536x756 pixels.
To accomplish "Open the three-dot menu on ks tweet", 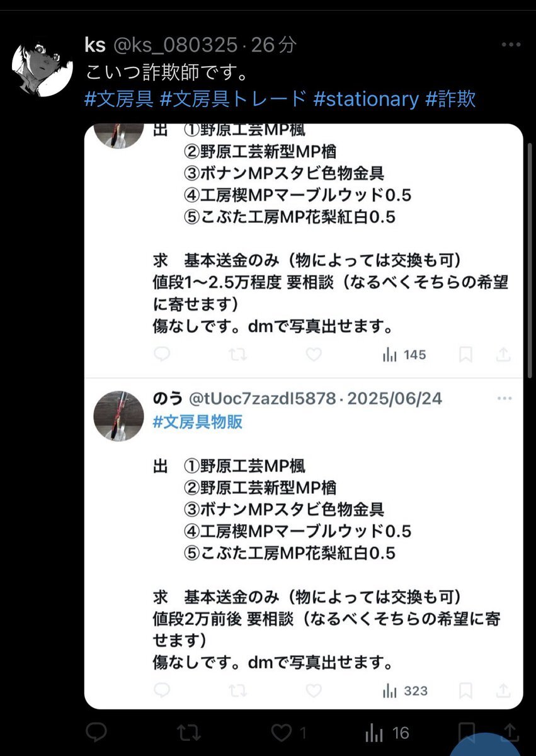I will 510,45.
